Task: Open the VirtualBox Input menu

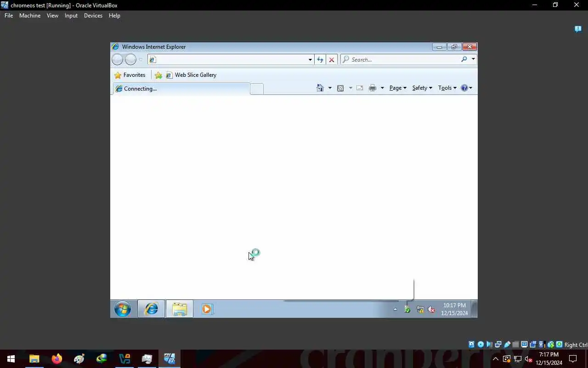Action: point(71,15)
